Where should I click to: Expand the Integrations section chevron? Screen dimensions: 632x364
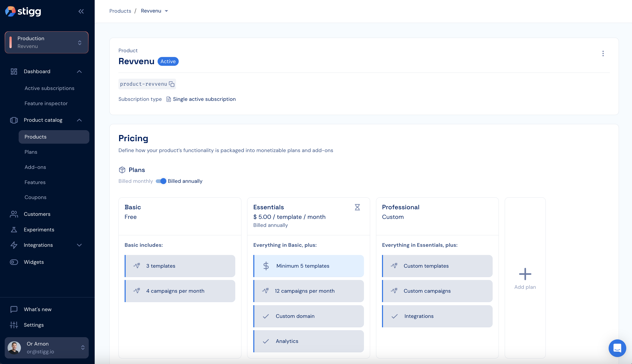click(x=79, y=245)
